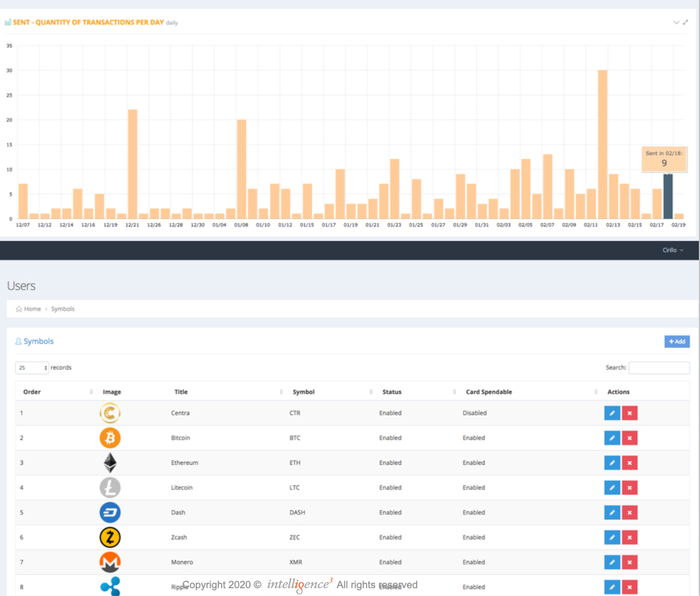Click the edit pencil for Centra row
The height and width of the screenshot is (596, 700).
click(612, 413)
